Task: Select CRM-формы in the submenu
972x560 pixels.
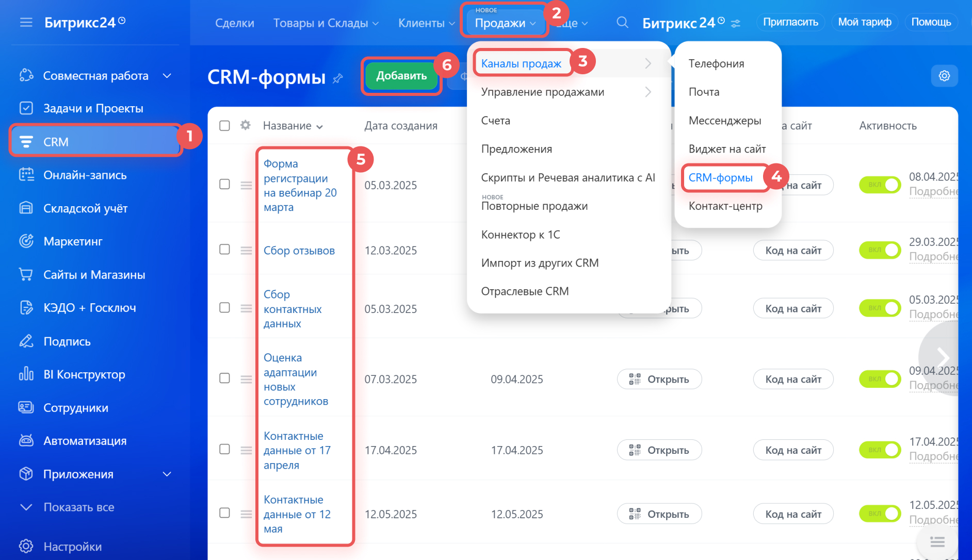Action: pos(720,177)
